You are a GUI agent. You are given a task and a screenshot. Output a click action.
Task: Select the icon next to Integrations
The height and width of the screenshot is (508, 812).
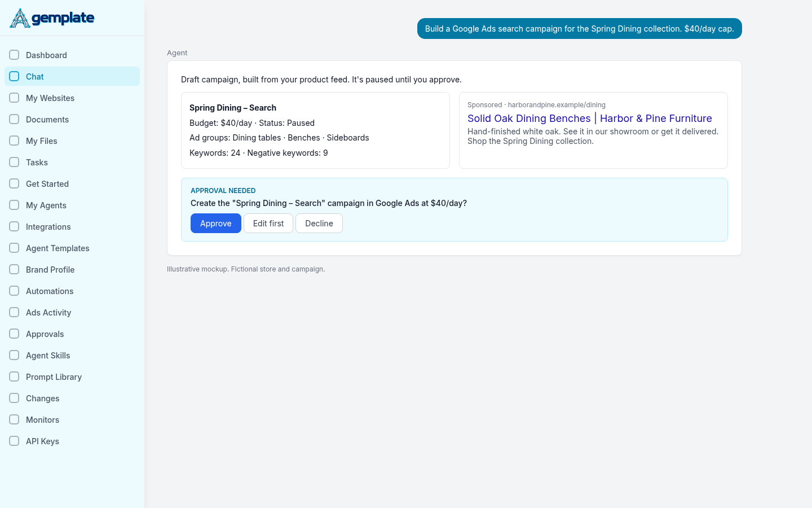[14, 226]
